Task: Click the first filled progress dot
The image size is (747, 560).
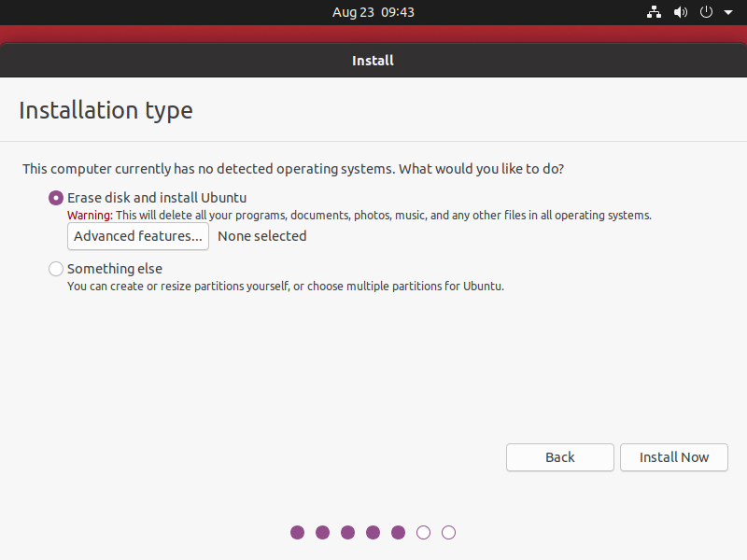Action: (x=297, y=532)
